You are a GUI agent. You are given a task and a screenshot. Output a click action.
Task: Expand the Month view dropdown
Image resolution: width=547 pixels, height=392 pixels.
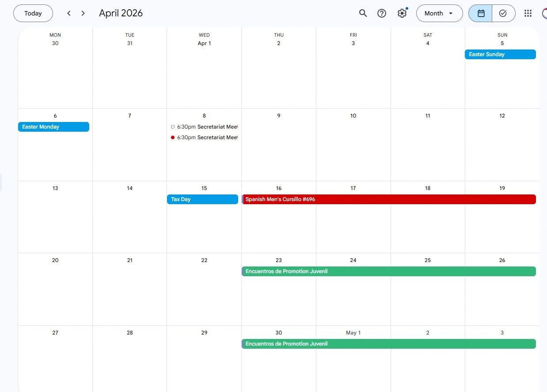coord(439,13)
